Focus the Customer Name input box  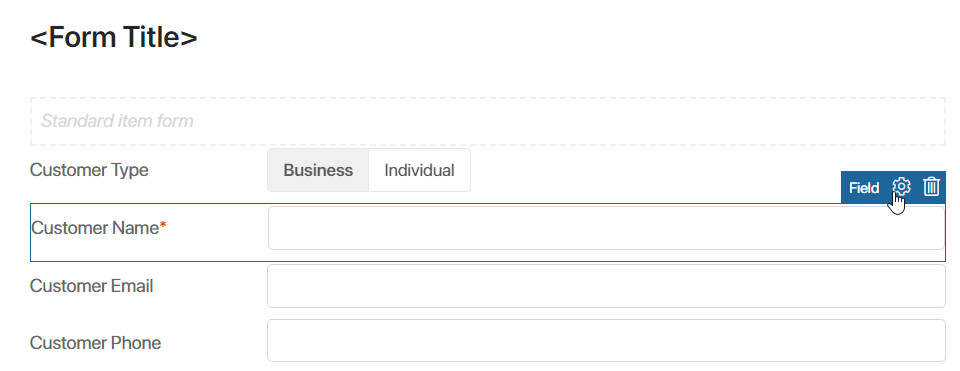coord(606,228)
